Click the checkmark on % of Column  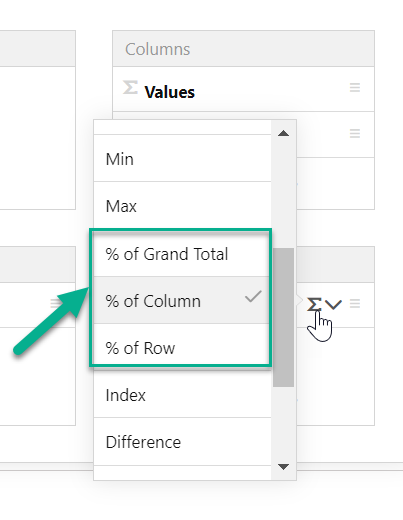[253, 296]
